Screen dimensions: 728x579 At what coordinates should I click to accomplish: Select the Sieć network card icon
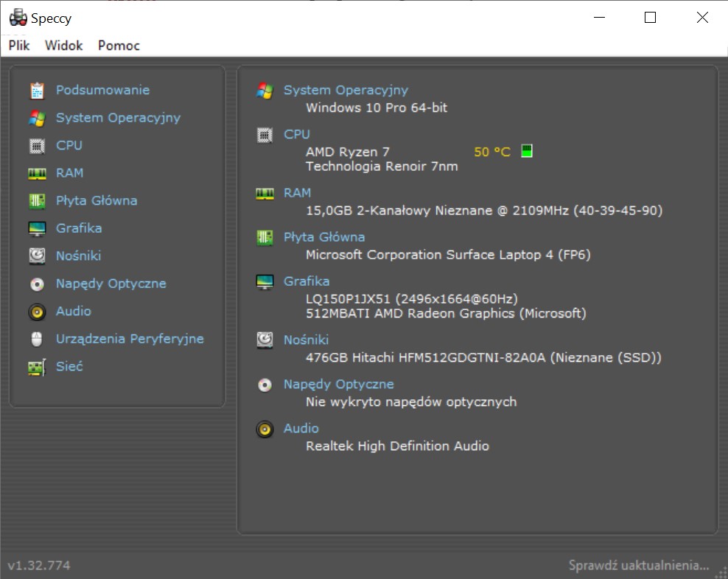pyautogui.click(x=37, y=368)
